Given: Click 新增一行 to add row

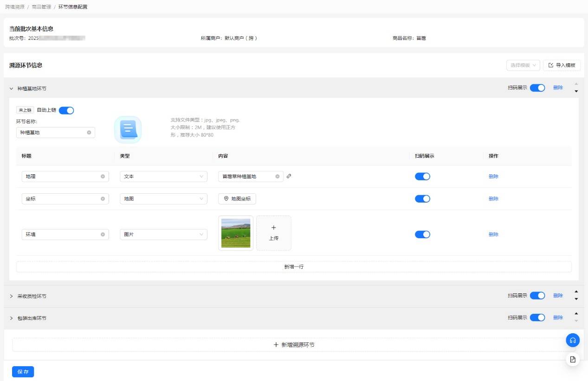Looking at the screenshot, I should click(294, 267).
